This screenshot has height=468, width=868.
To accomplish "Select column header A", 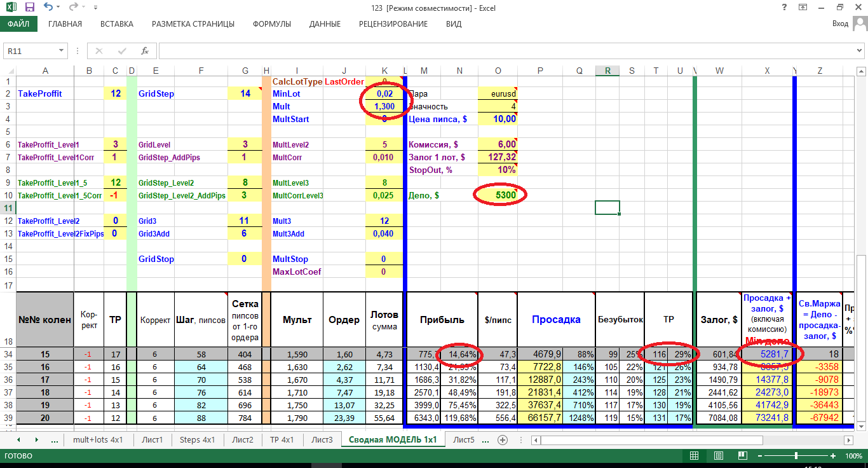I will coord(45,71).
